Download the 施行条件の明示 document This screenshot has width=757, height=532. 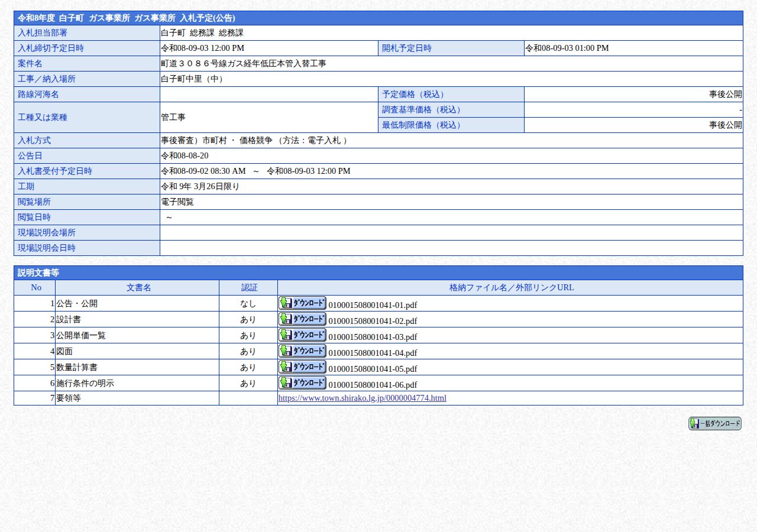pyautogui.click(x=302, y=382)
